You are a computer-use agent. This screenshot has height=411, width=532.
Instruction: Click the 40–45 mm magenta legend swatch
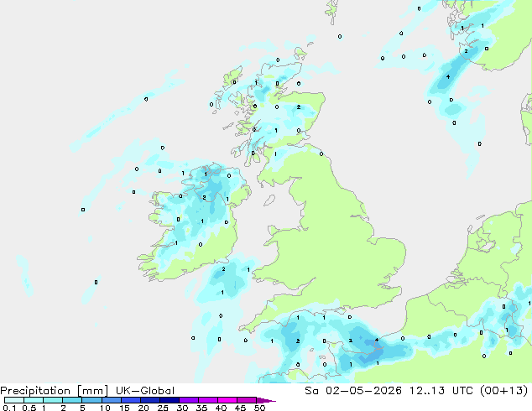[227, 400]
